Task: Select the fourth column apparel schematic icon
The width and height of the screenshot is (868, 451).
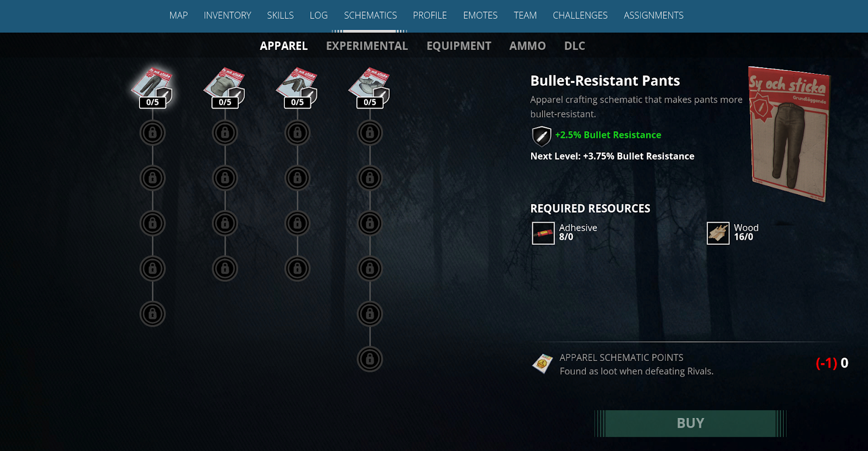Action: pyautogui.click(x=370, y=87)
